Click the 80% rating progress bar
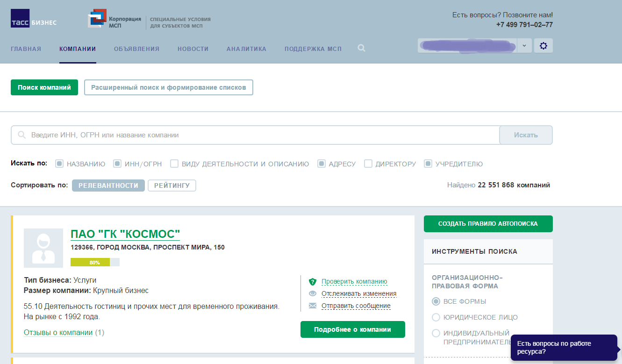 (x=95, y=262)
